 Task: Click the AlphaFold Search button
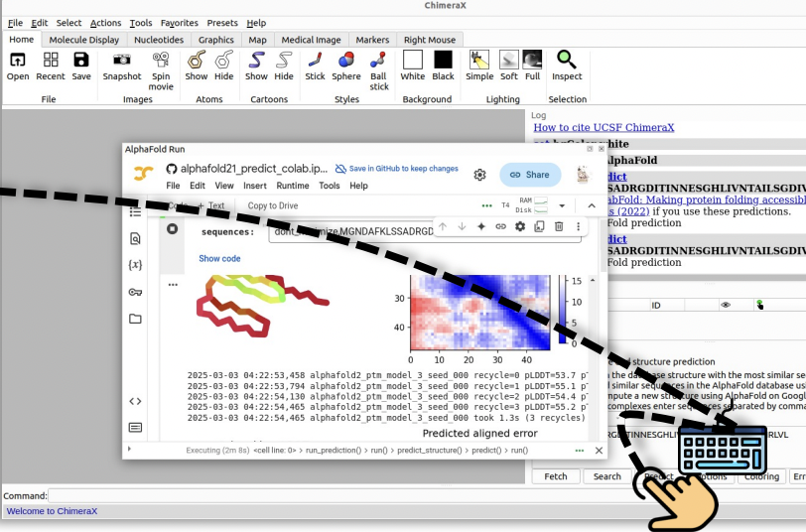tap(607, 476)
